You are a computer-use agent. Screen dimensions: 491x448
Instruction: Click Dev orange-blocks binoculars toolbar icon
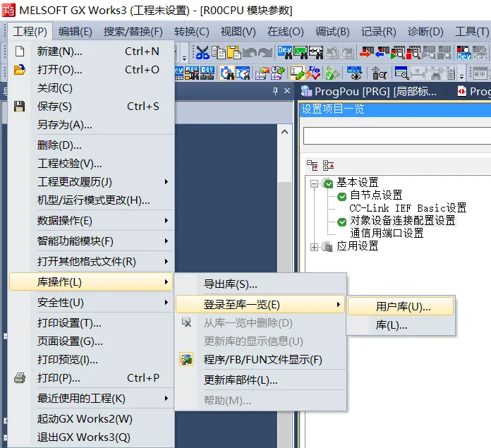click(x=192, y=73)
